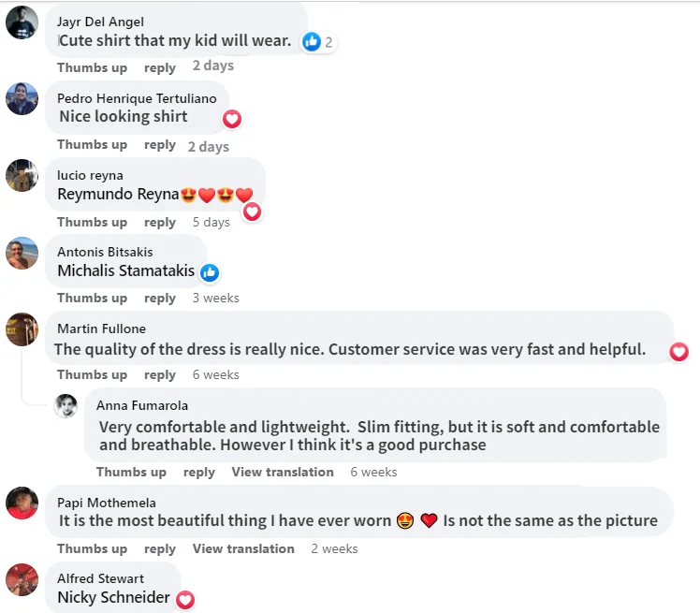The height and width of the screenshot is (613, 700).
Task: Open Martin Fullone's profile name
Action: click(x=101, y=328)
